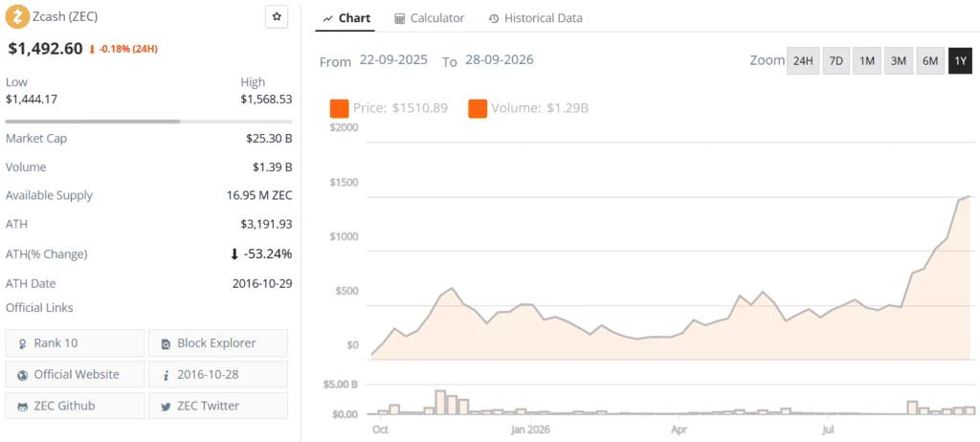Visit the Official Website link
Screen dimensions: 980x442
(x=75, y=374)
